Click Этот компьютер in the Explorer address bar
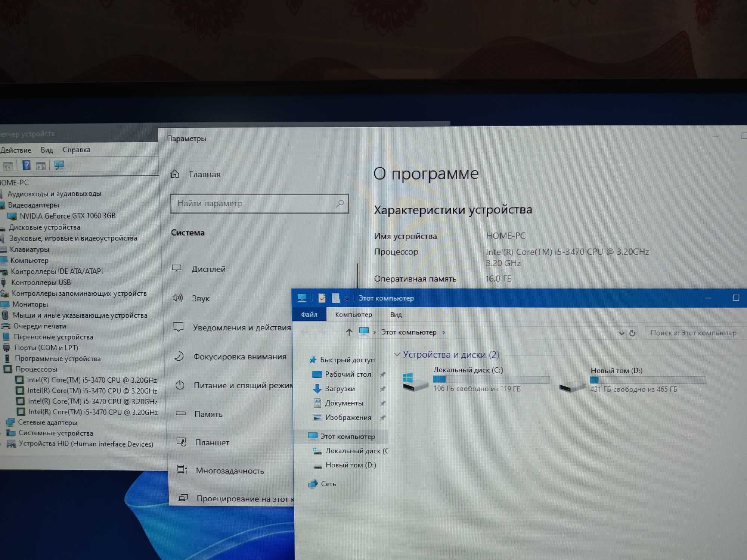This screenshot has width=747, height=560. point(409,332)
